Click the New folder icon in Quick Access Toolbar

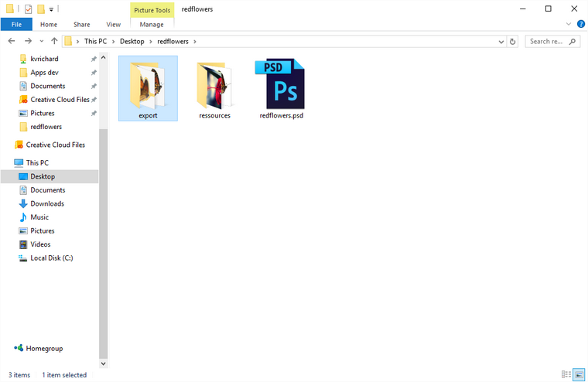pos(41,9)
